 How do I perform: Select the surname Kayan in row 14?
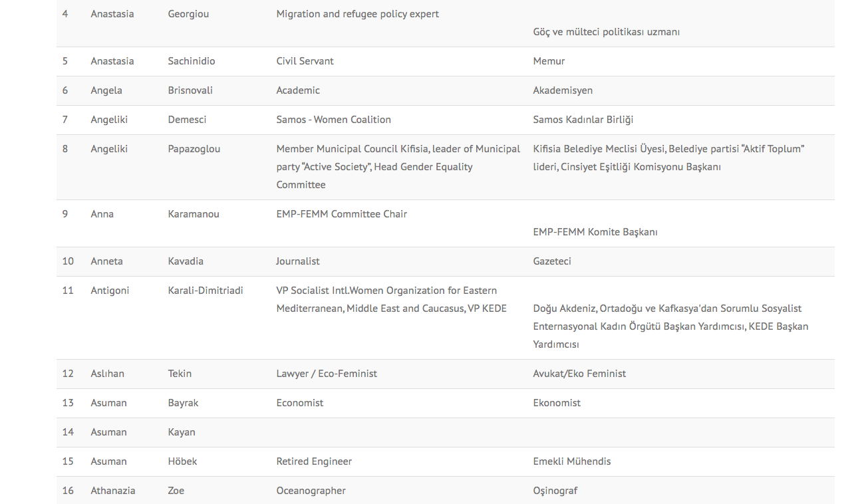pyautogui.click(x=181, y=432)
